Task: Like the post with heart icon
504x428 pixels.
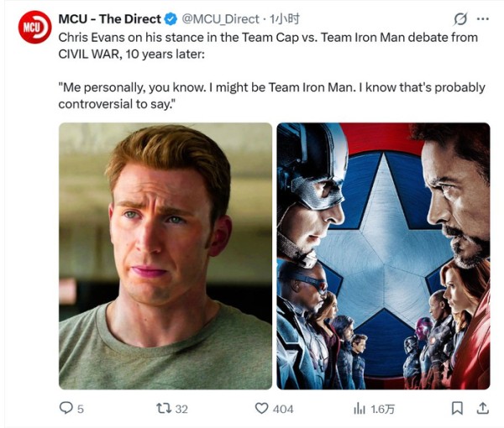Action: pos(261,409)
